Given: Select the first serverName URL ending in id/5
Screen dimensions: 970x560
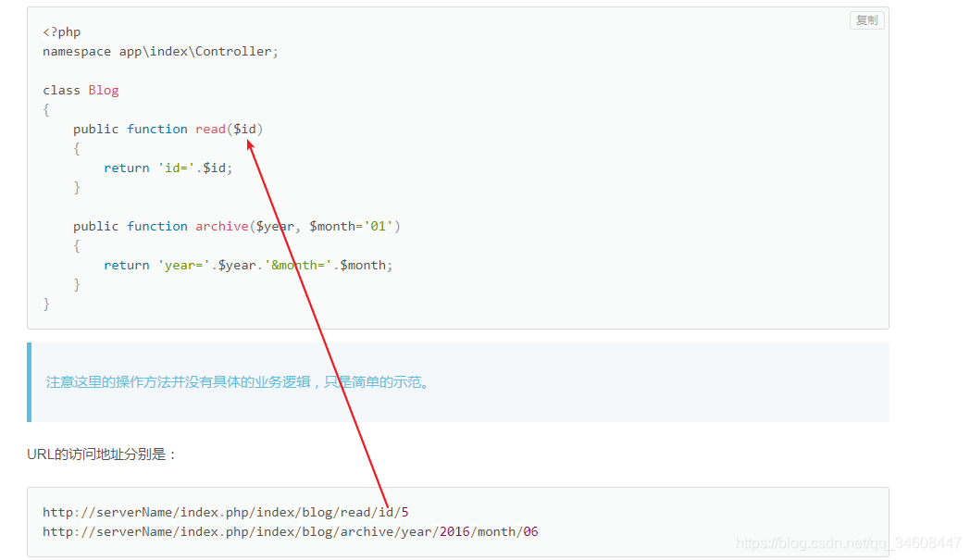Looking at the screenshot, I should pyautogui.click(x=225, y=511).
